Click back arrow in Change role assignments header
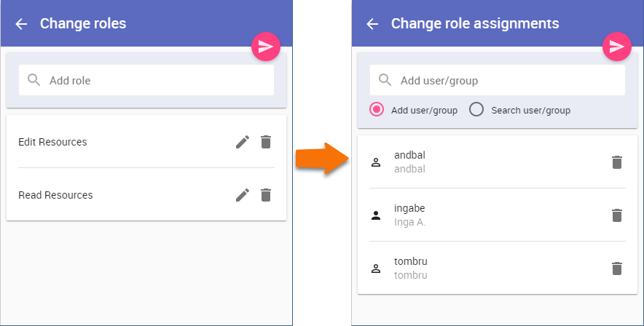Image resolution: width=644 pixels, height=326 pixels. (x=372, y=24)
